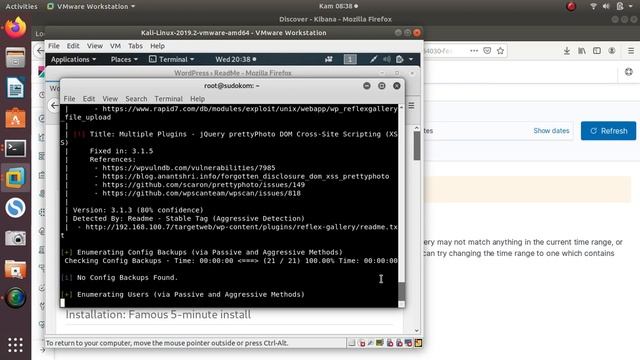
Task: Click Kali panel volume icon
Action: 387,59
